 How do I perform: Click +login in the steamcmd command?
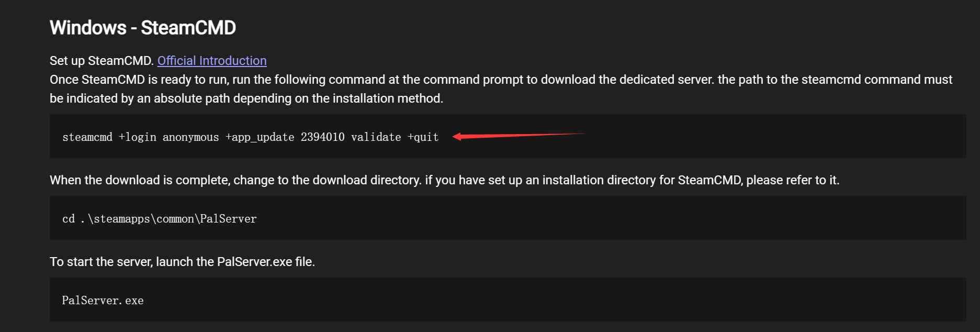[x=138, y=137]
